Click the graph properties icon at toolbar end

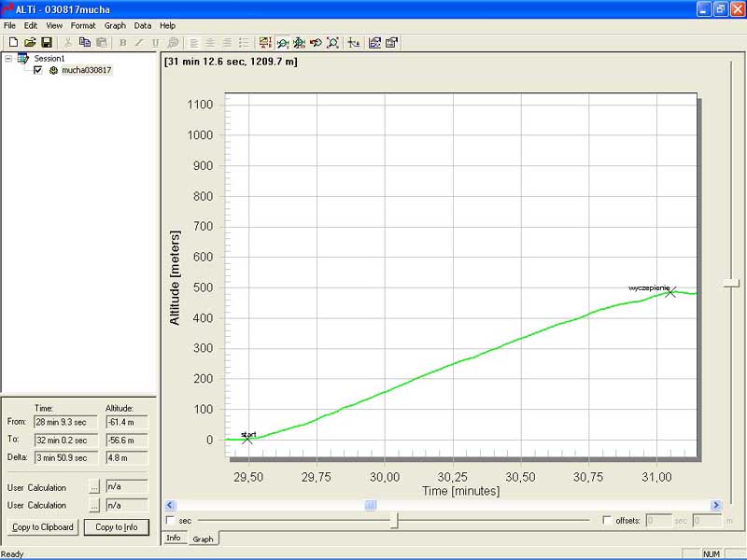coord(391,43)
